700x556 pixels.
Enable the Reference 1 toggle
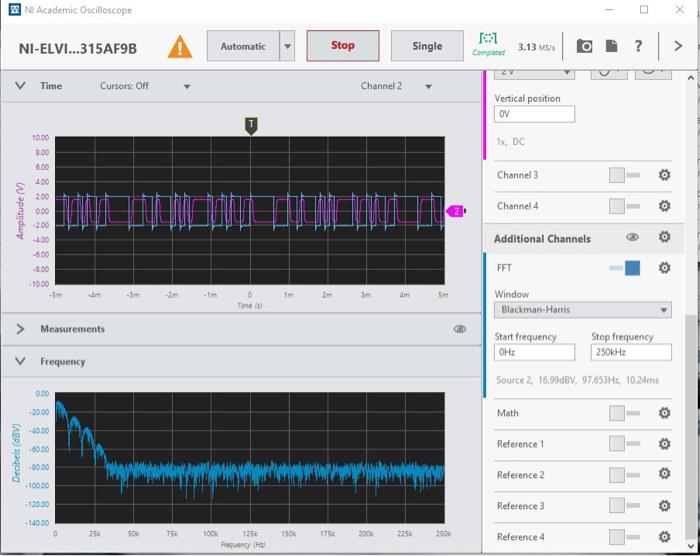coord(625,444)
